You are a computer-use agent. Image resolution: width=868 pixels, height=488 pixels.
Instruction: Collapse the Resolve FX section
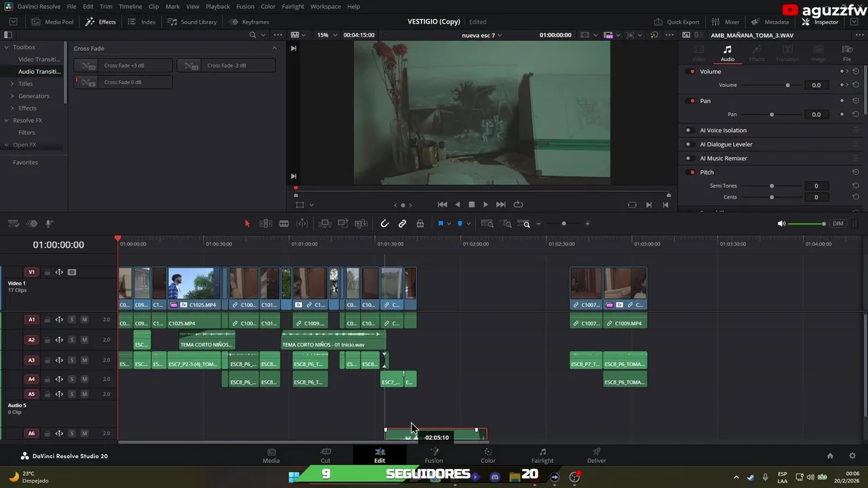6,120
